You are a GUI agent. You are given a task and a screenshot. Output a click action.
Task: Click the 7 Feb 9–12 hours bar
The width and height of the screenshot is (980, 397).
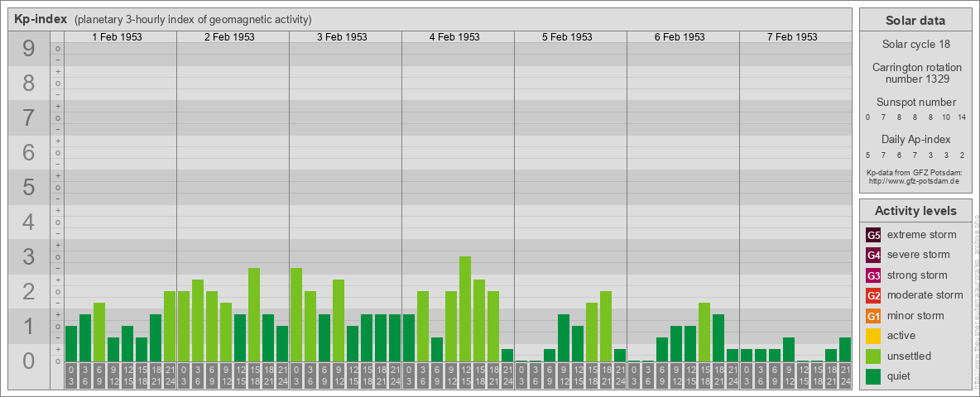(789, 350)
